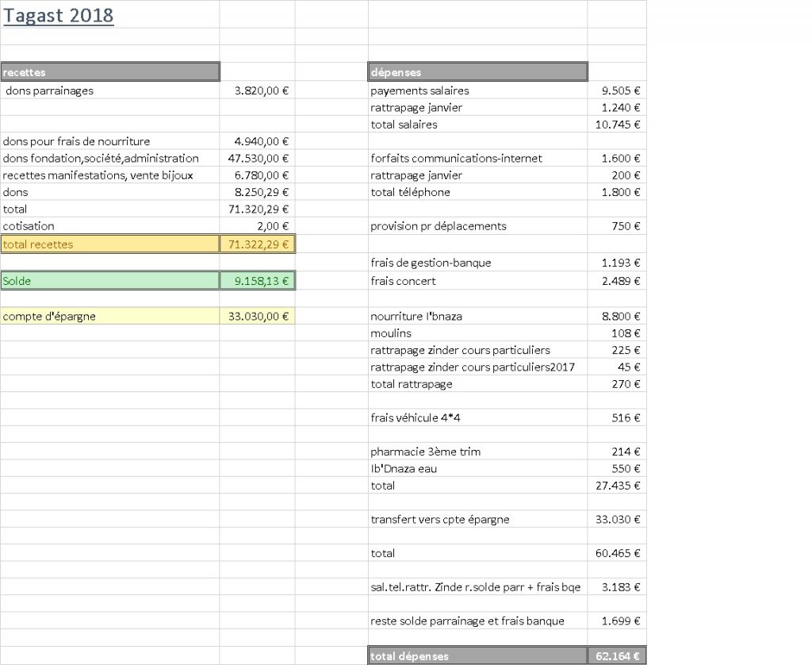This screenshot has height=665, width=812.
Task: Select the value 6.780,00 €
Action: (x=262, y=175)
